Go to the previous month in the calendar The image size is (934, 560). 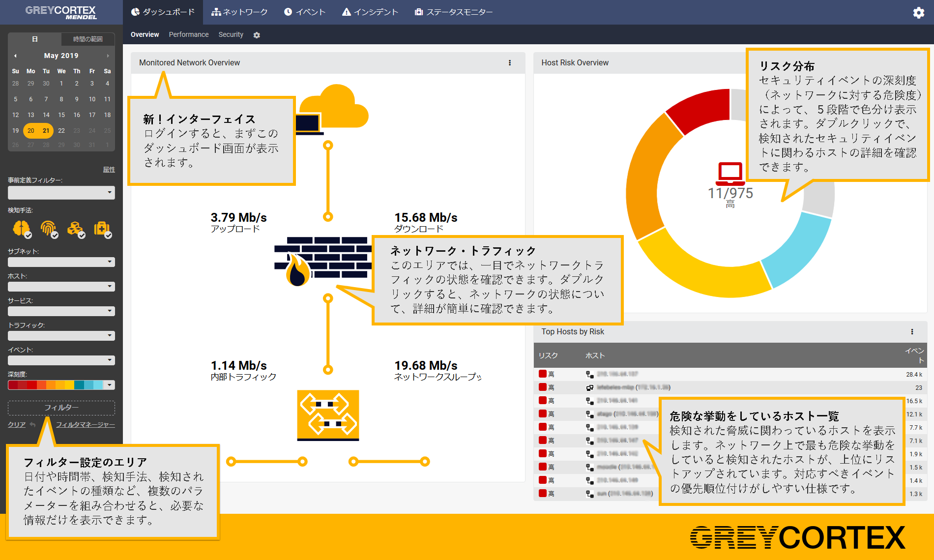click(15, 56)
